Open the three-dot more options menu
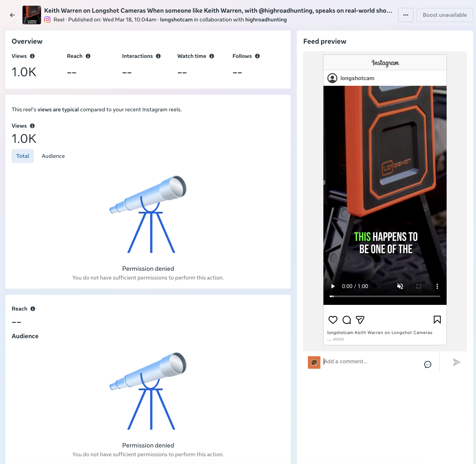This screenshot has width=476, height=464. point(406,15)
